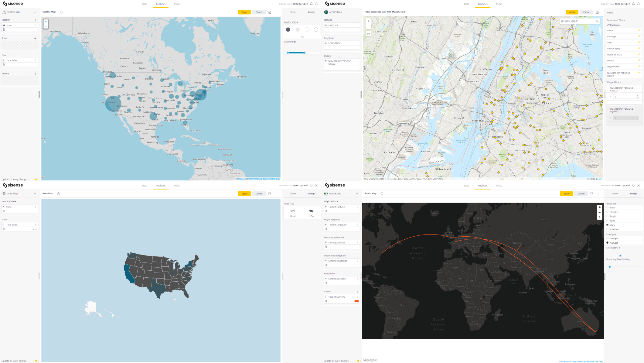
Task: Open State field options in Scatter Map
Action: point(36,25)
